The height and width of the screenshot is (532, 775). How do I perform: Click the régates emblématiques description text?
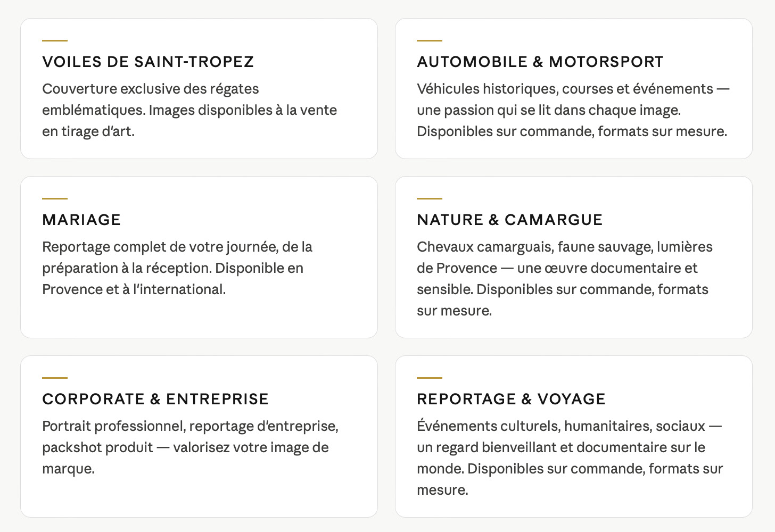pyautogui.click(x=189, y=110)
